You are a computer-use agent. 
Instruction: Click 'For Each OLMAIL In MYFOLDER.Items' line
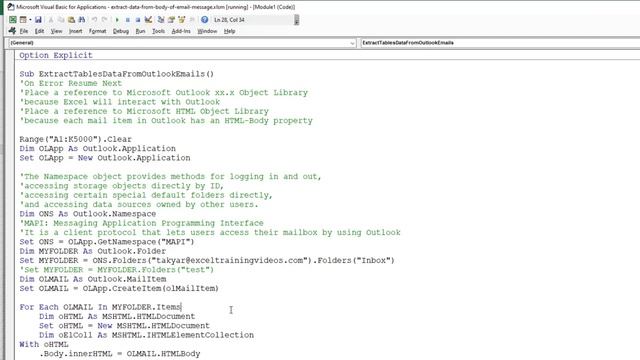[100, 307]
